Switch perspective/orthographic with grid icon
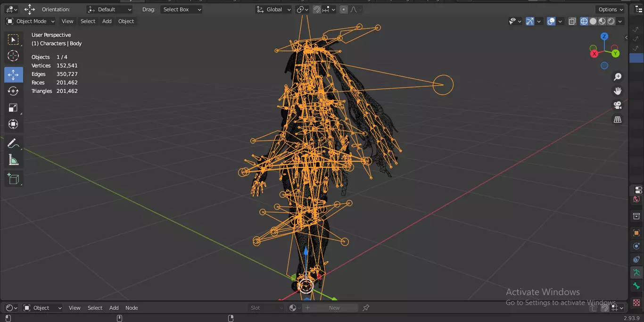 point(618,120)
